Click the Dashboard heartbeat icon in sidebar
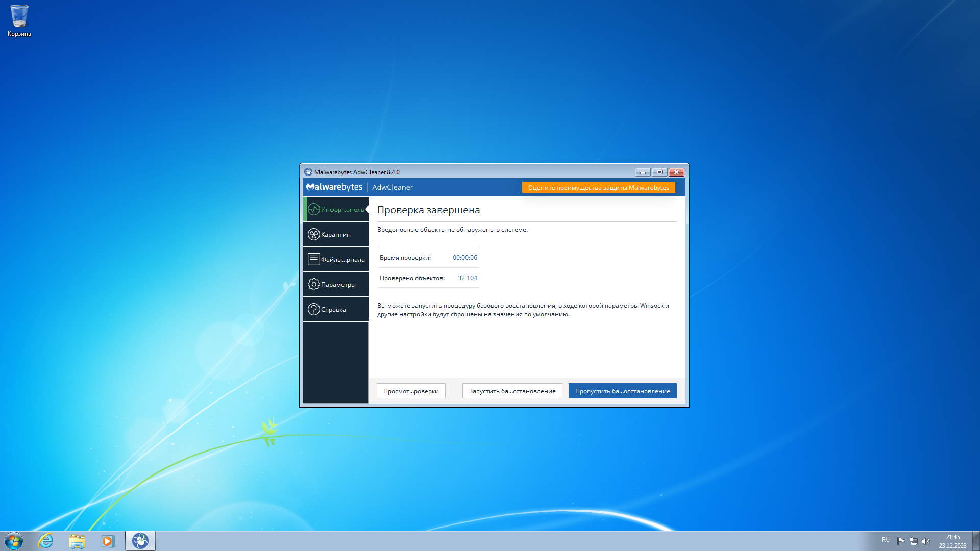The width and height of the screenshot is (980, 551). 313,210
